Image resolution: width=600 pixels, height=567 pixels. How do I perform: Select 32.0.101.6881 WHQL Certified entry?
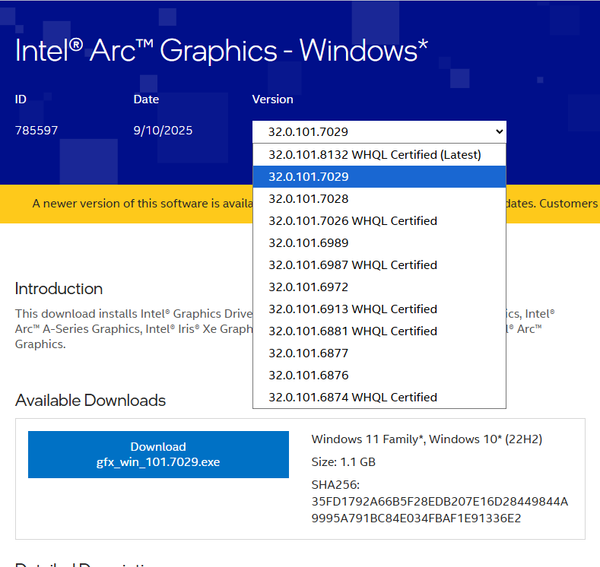[353, 331]
